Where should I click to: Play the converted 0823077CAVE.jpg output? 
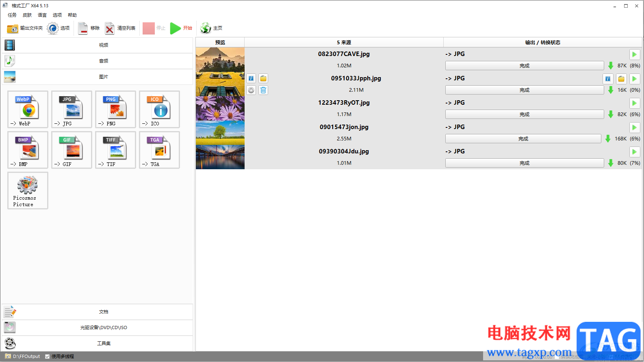tap(634, 54)
